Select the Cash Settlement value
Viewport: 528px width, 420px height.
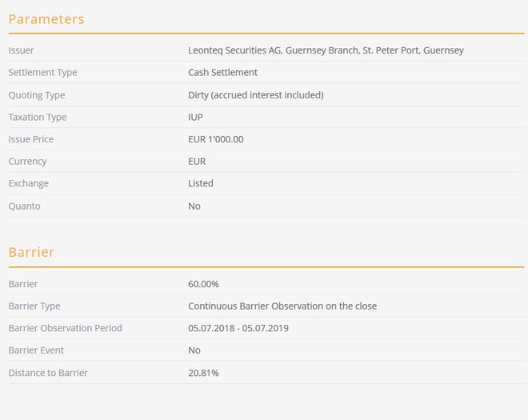click(x=222, y=73)
